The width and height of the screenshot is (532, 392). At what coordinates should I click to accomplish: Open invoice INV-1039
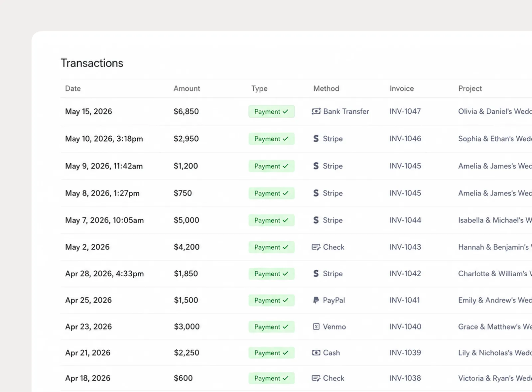[405, 353]
